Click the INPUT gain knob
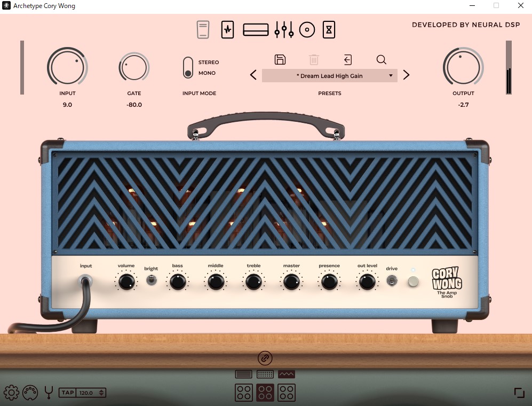 (68, 66)
